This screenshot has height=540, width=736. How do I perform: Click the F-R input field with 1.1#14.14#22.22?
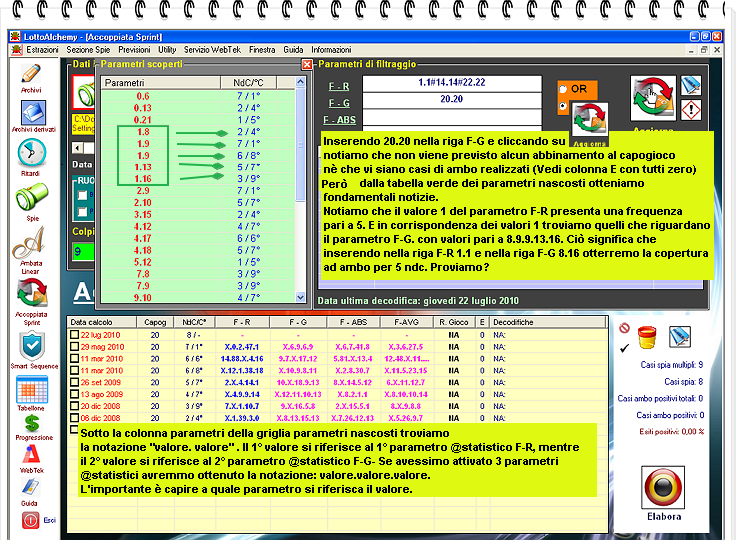tap(452, 83)
